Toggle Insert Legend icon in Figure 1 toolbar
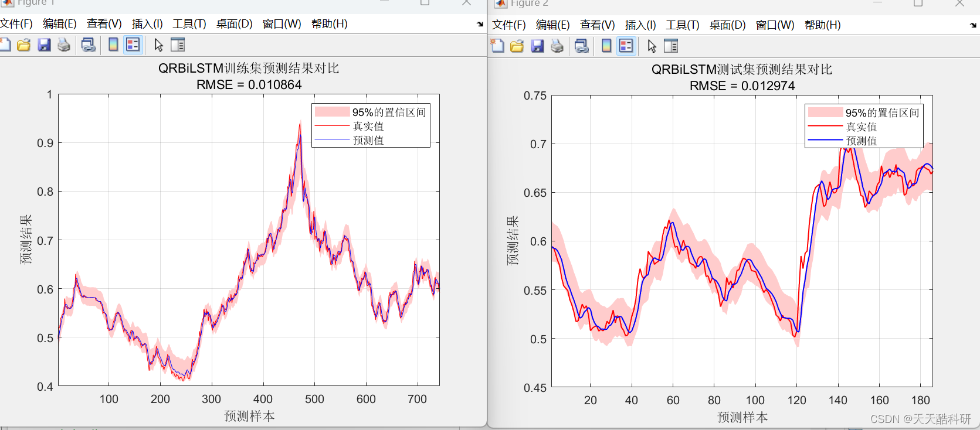 tap(133, 45)
